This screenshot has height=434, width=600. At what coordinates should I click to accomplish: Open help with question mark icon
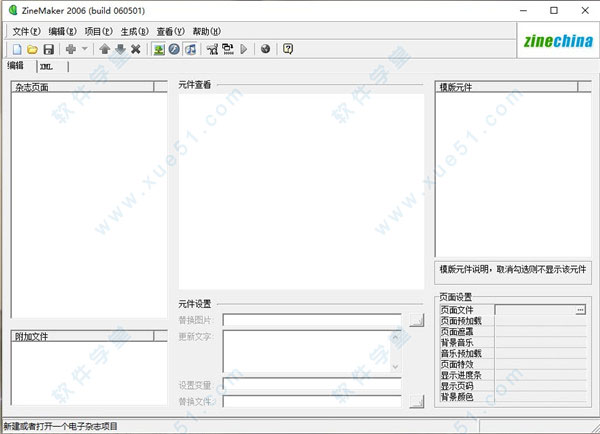click(x=288, y=49)
